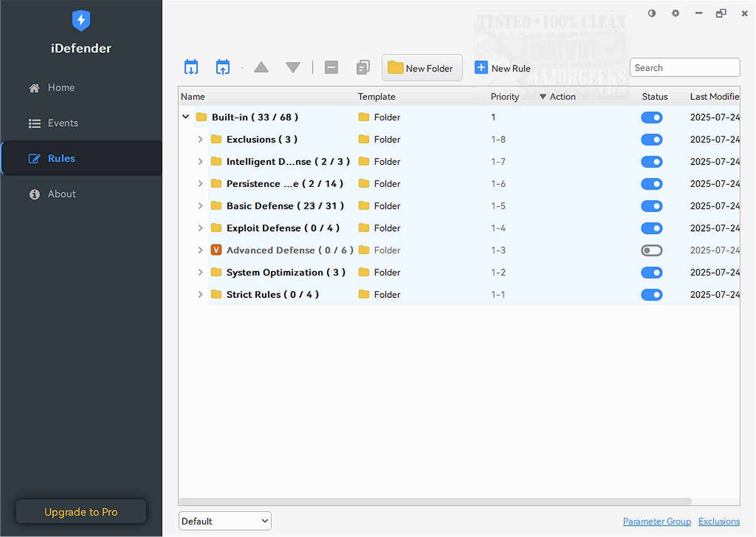Viewport: 756px width, 537px height.
Task: Expand the Strict Rules folder
Action: click(201, 294)
